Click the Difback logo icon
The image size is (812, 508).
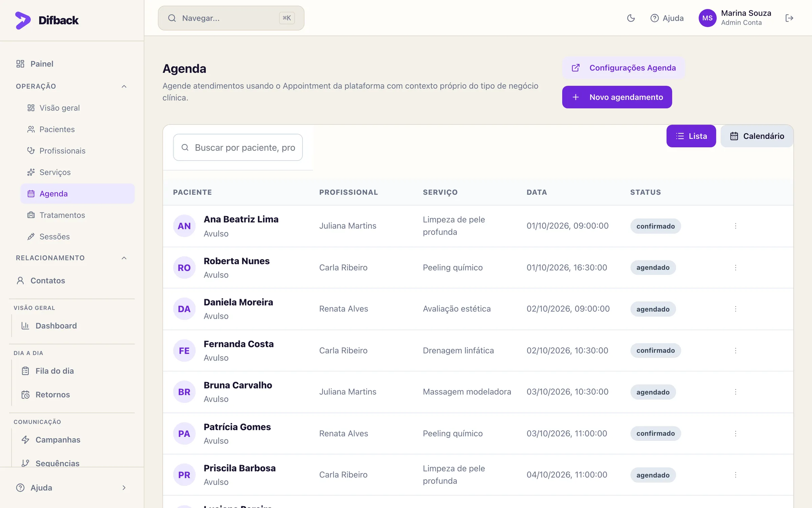click(x=23, y=20)
